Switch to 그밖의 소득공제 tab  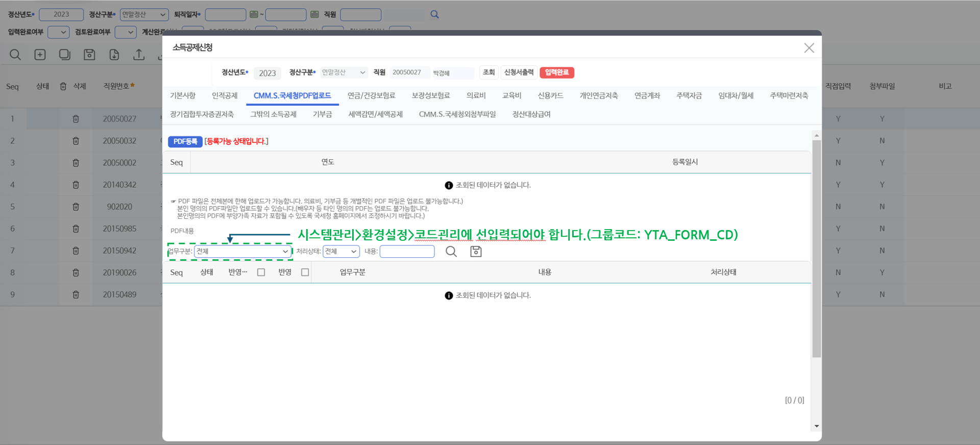tap(273, 114)
